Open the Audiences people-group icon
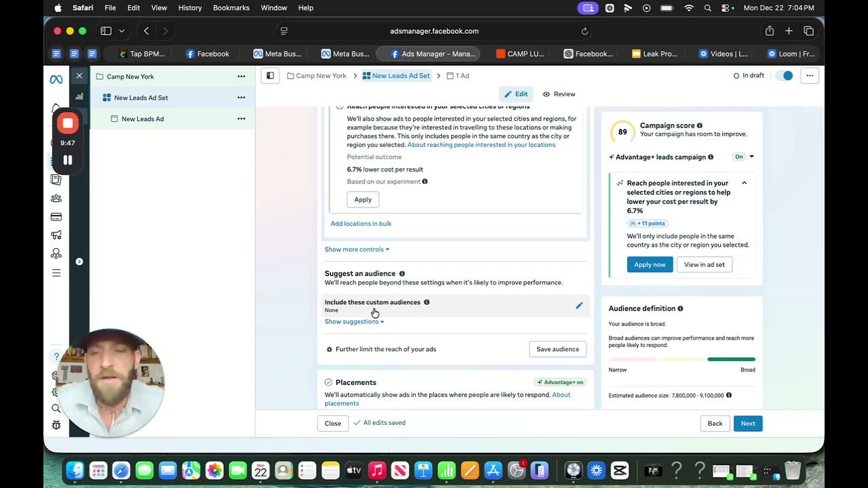 pyautogui.click(x=56, y=199)
